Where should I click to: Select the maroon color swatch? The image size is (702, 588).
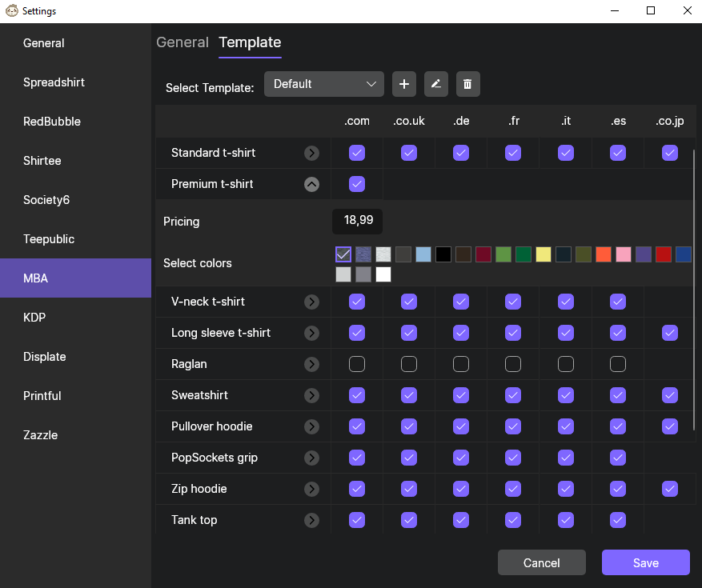tap(483, 254)
